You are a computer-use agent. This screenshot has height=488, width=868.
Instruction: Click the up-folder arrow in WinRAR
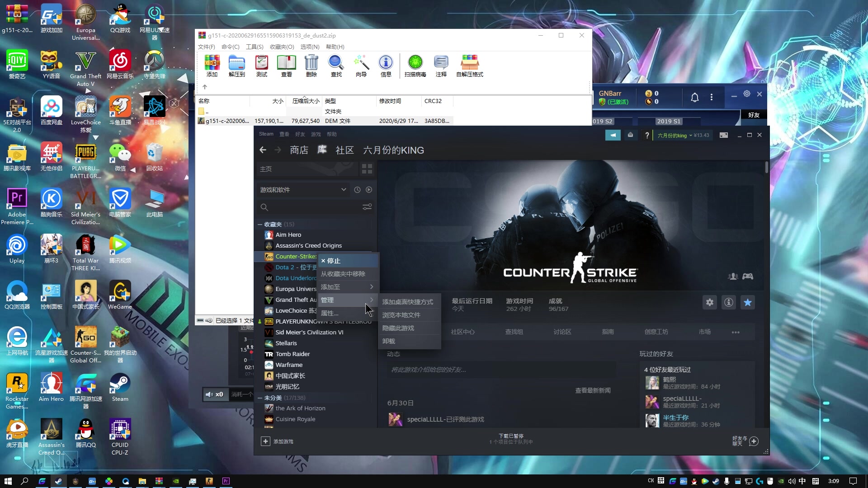point(205,87)
